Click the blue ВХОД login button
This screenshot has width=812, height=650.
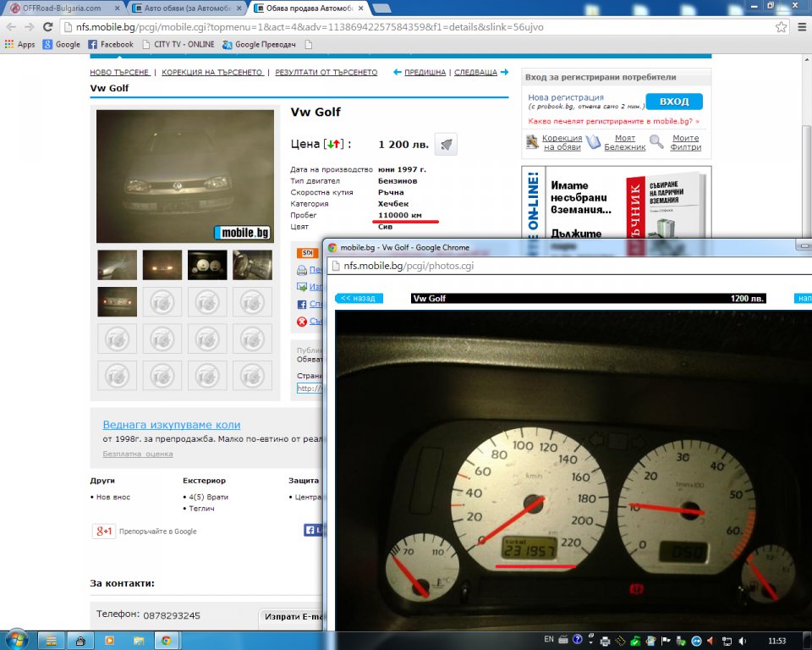point(673,102)
